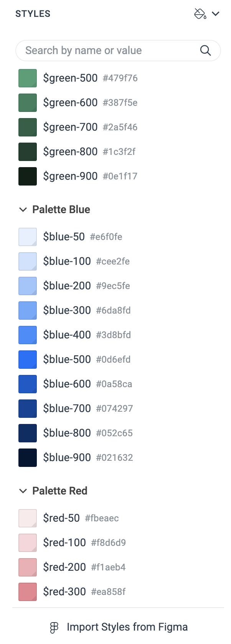Select the $green-900 color swatch

coord(27,176)
